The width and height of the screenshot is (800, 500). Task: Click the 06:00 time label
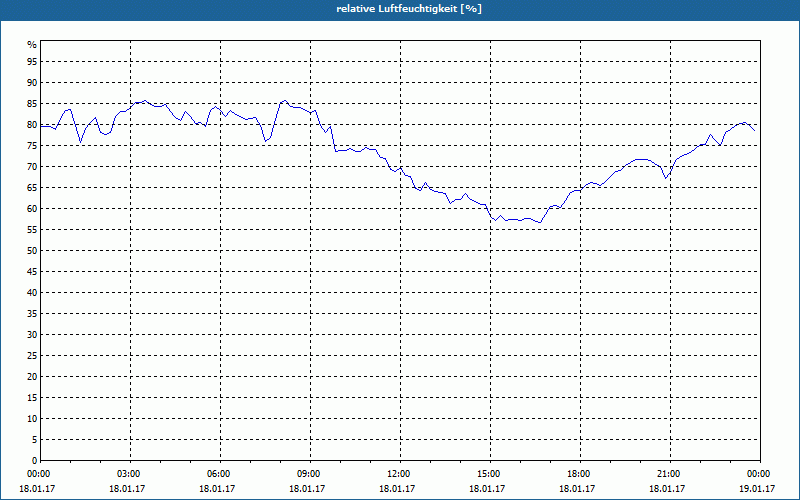[220, 474]
